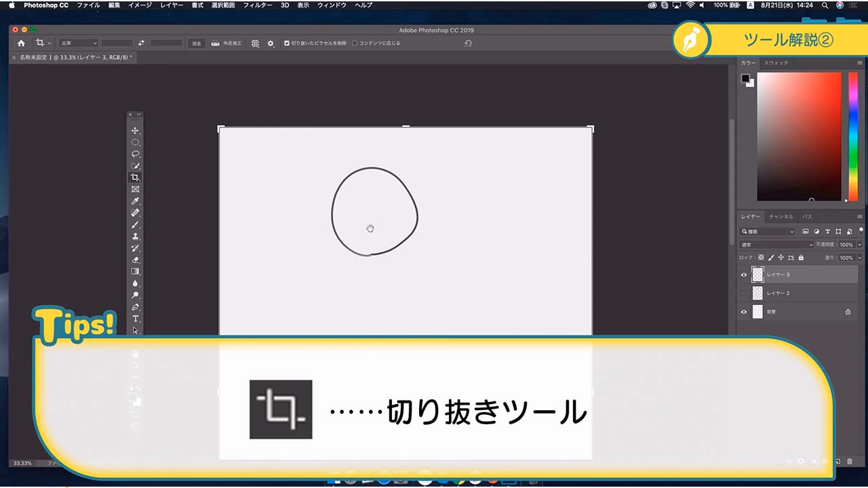This screenshot has height=488, width=868.
Task: Open the 通常 blend mode dropdown
Action: click(x=776, y=245)
